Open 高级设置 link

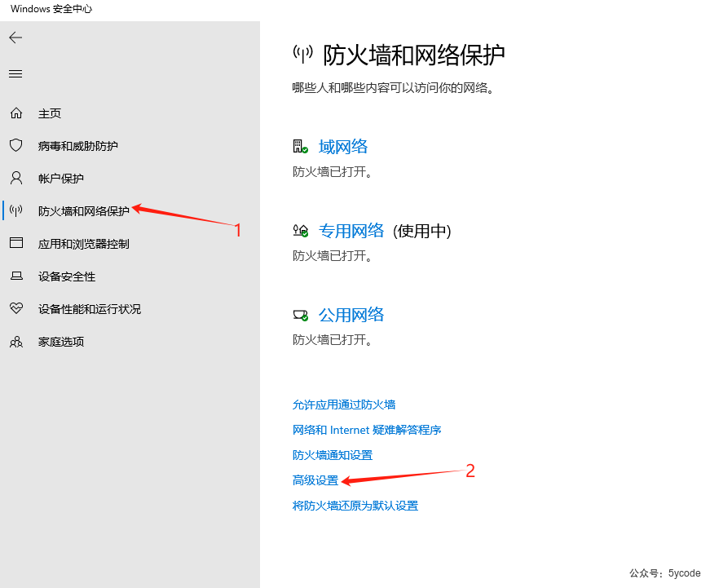point(315,480)
